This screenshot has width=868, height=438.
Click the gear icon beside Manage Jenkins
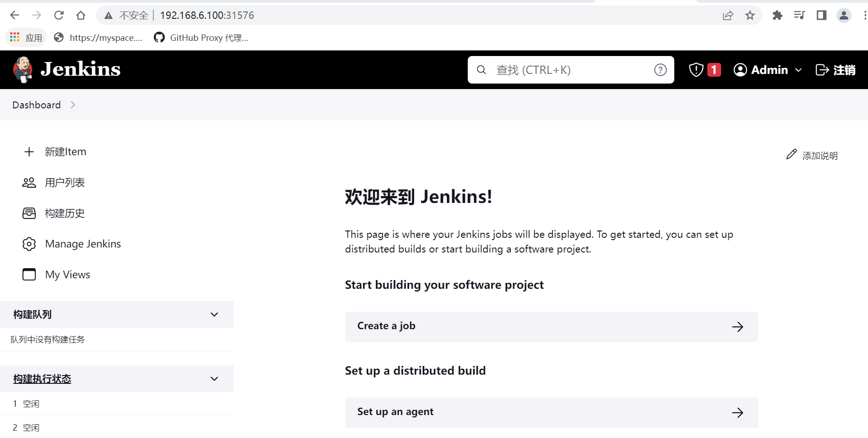[x=29, y=244]
